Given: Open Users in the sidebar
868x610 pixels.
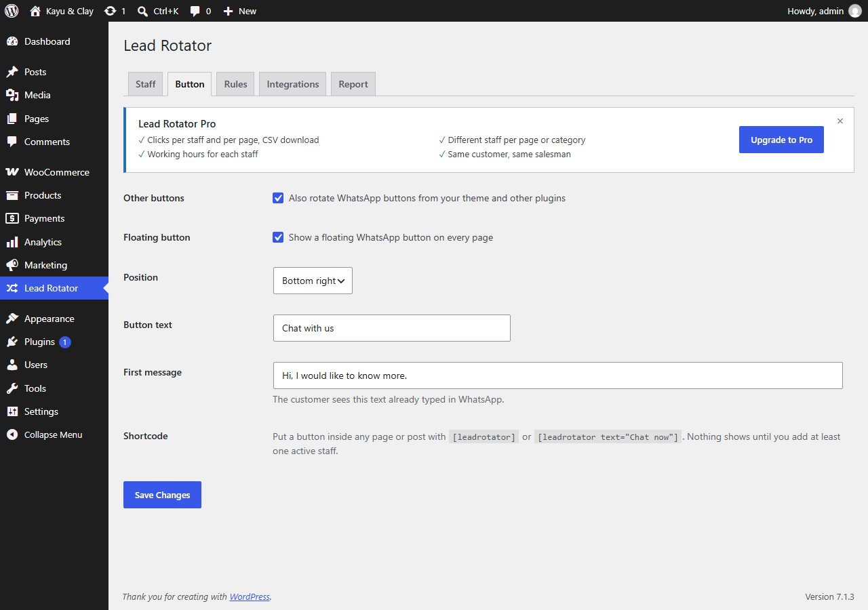Looking at the screenshot, I should (x=54, y=365).
